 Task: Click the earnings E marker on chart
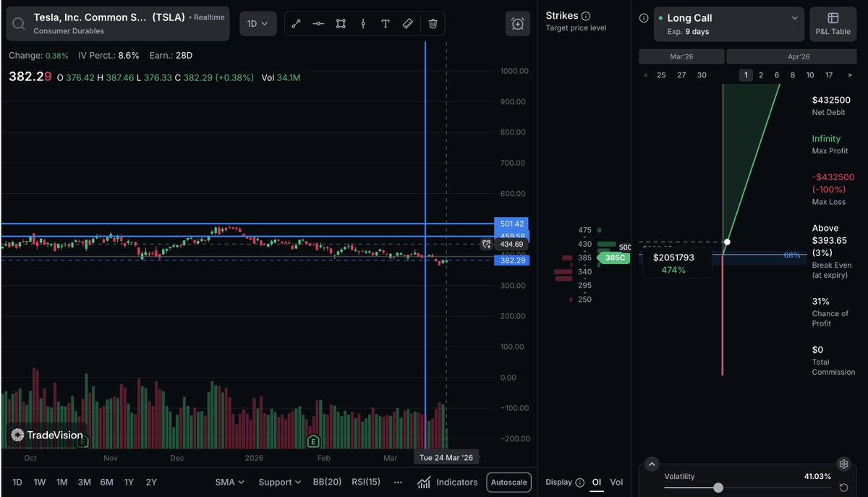[313, 441]
